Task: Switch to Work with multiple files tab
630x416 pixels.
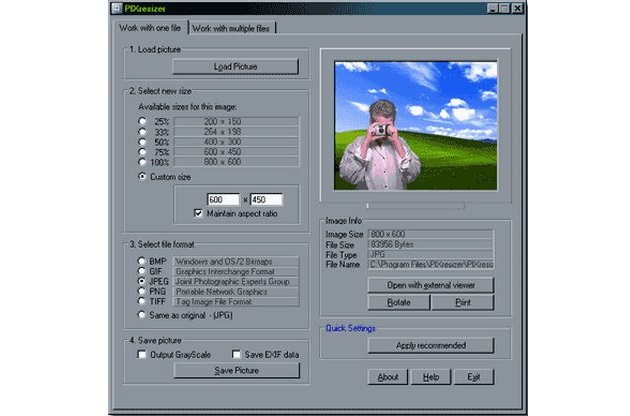Action: click(x=231, y=29)
